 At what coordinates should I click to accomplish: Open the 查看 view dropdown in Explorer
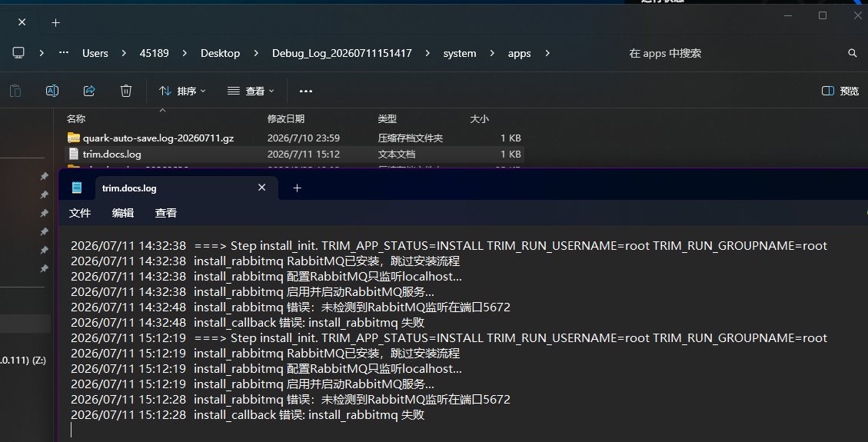(251, 91)
